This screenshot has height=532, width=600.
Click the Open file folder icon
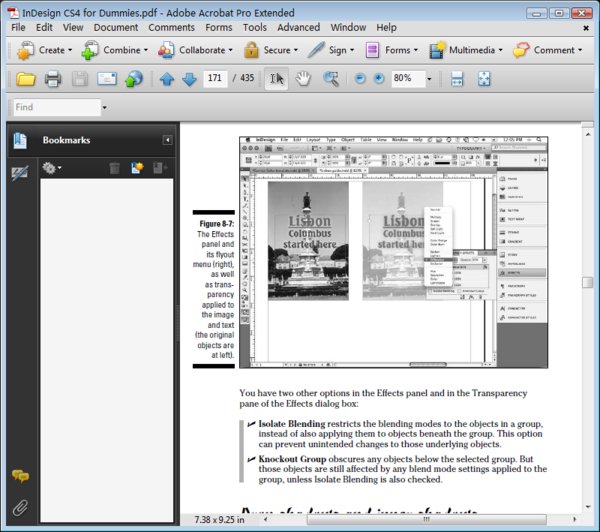[25, 79]
